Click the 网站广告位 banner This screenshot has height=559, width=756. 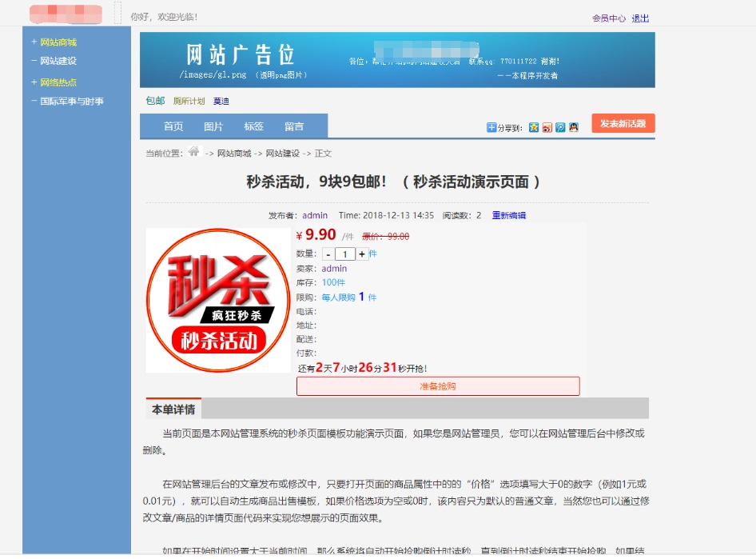tap(397, 60)
